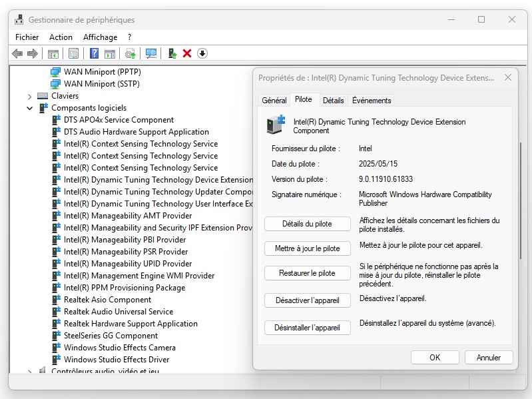The height and width of the screenshot is (399, 532).
Task: Click the black down-arrow Disable device icon
Action: pos(202,53)
